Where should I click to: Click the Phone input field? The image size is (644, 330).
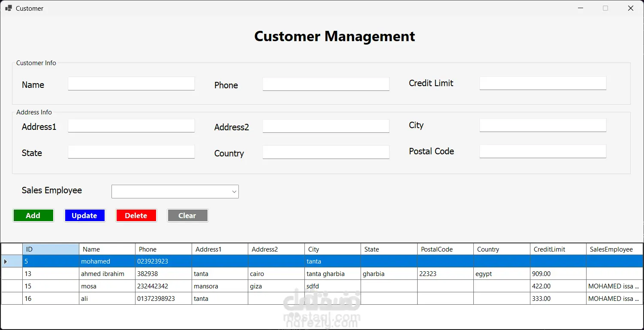click(326, 84)
